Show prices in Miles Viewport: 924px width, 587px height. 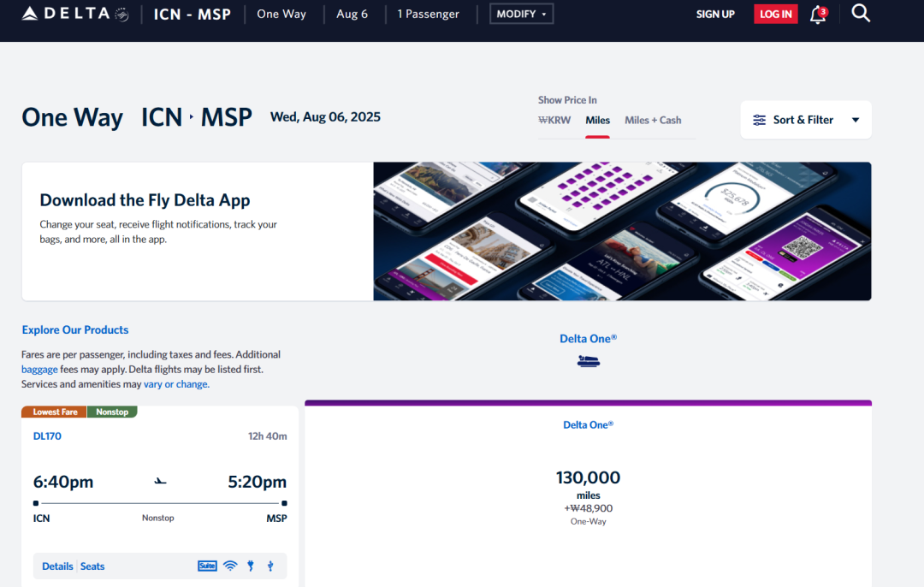(597, 120)
